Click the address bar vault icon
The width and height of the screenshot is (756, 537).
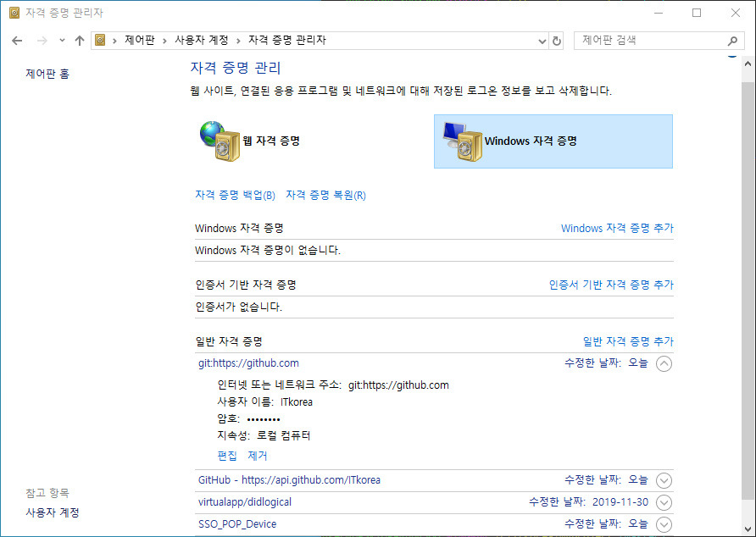click(x=100, y=40)
